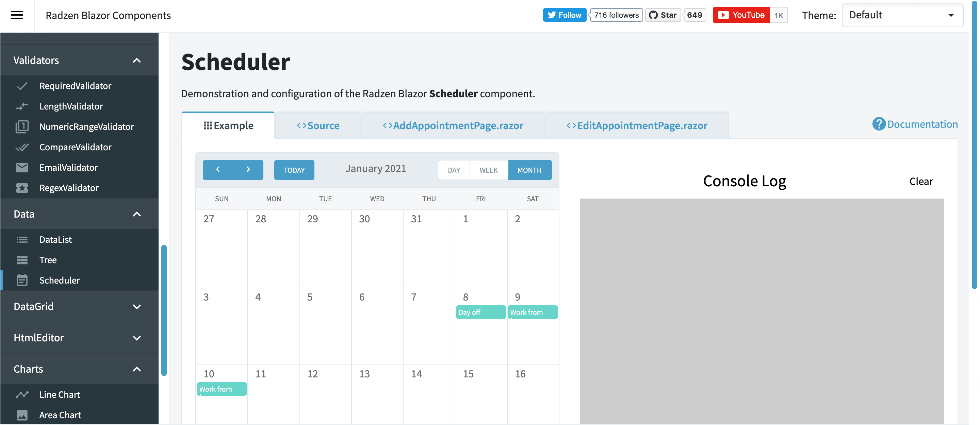Click the TODAY button
The image size is (980, 425).
[x=294, y=170]
